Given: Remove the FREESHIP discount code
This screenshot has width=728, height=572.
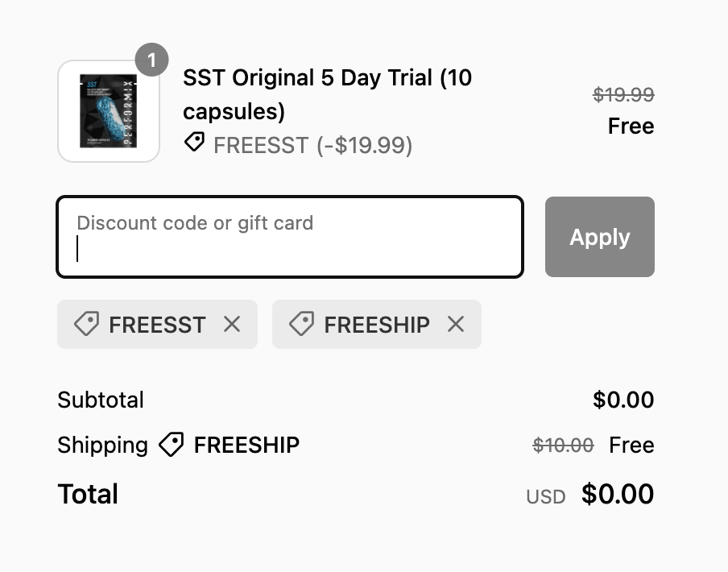Looking at the screenshot, I should pyautogui.click(x=456, y=324).
